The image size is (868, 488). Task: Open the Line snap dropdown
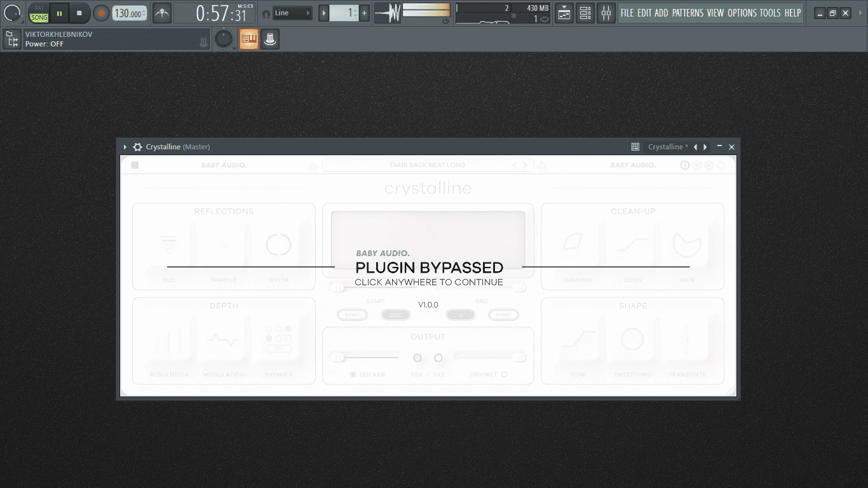293,13
